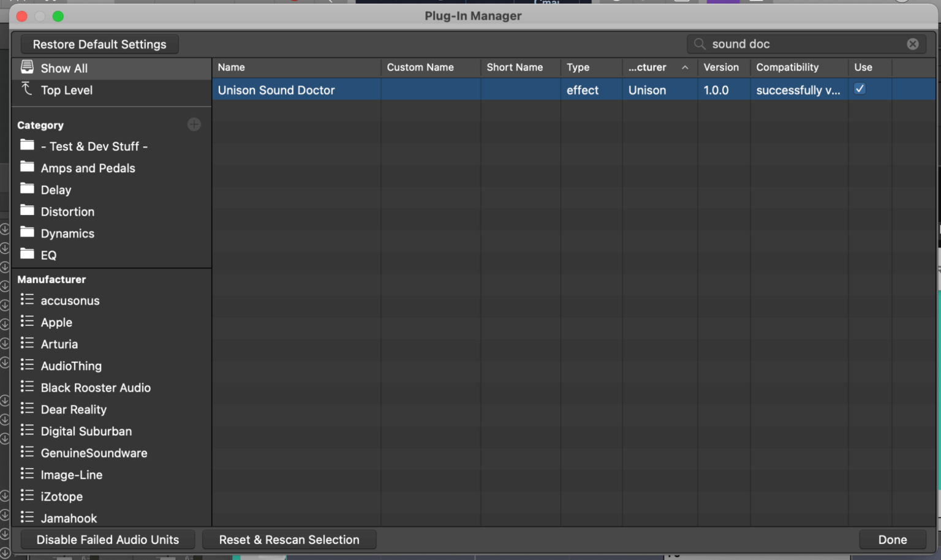Sort by the Version column header
This screenshot has height=560, width=941.
722,67
